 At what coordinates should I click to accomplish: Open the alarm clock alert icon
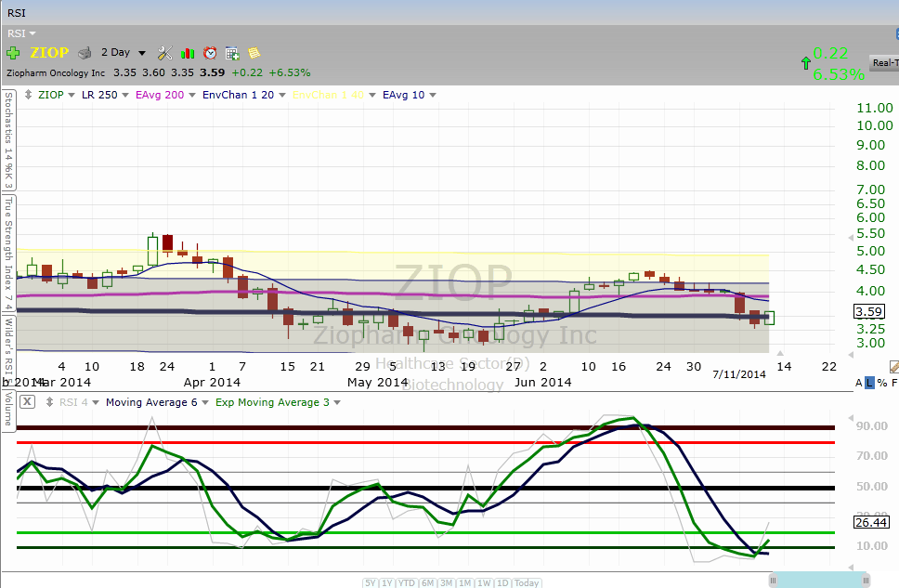click(x=210, y=53)
